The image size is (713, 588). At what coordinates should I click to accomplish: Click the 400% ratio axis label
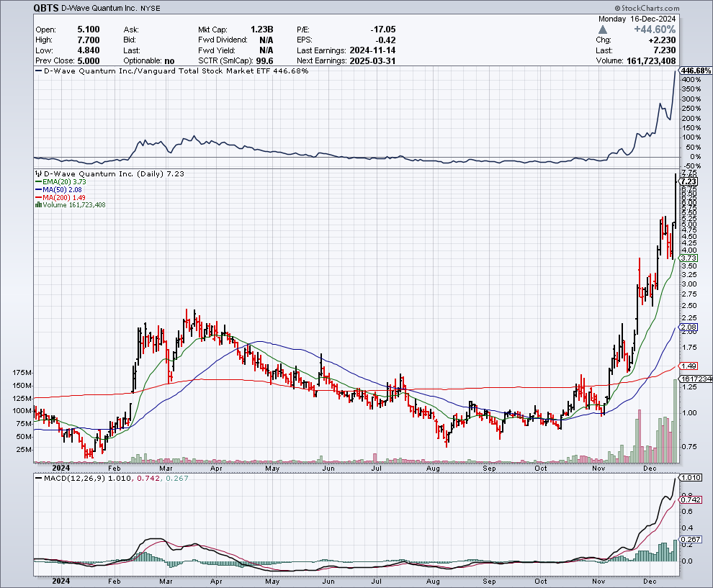pyautogui.click(x=691, y=79)
